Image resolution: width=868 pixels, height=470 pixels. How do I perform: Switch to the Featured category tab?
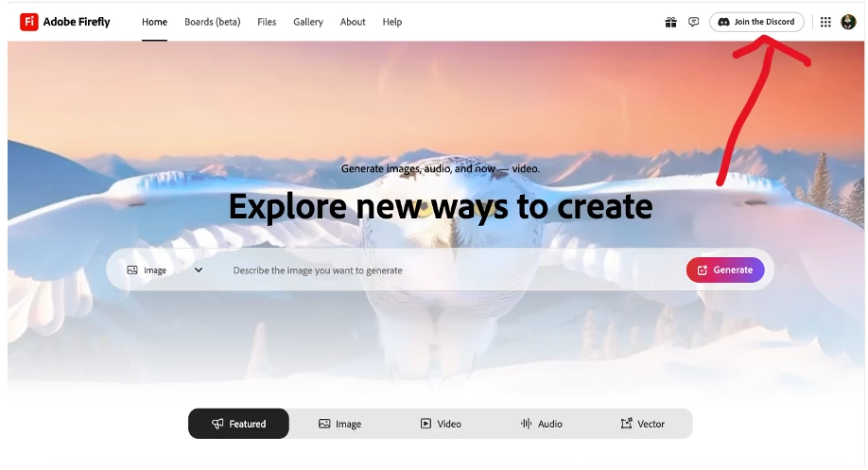238,424
